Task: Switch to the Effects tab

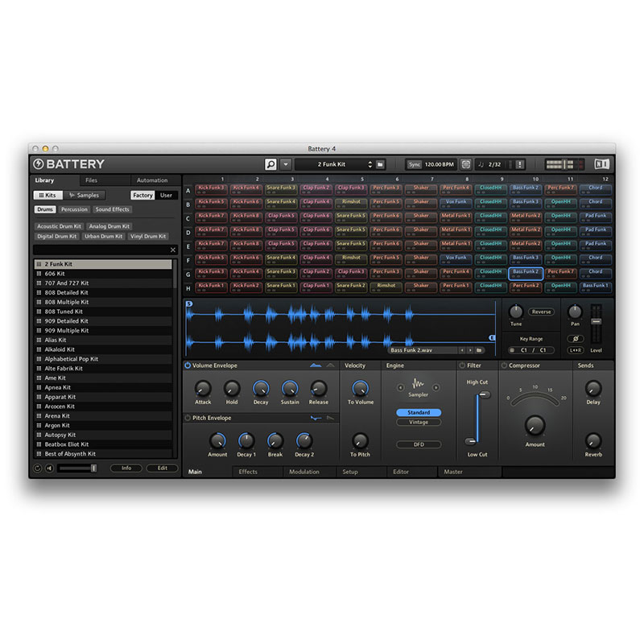Action: [x=248, y=472]
